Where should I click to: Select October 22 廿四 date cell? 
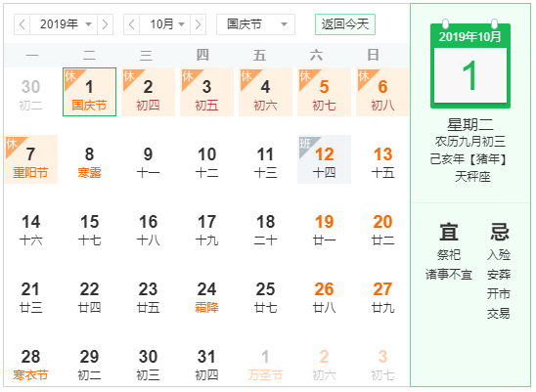(x=90, y=295)
